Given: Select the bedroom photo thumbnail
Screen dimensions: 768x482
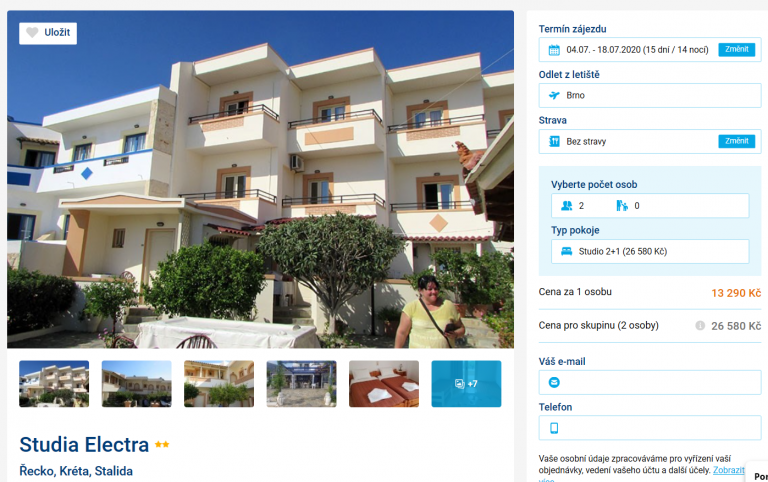Looking at the screenshot, I should pos(384,384).
